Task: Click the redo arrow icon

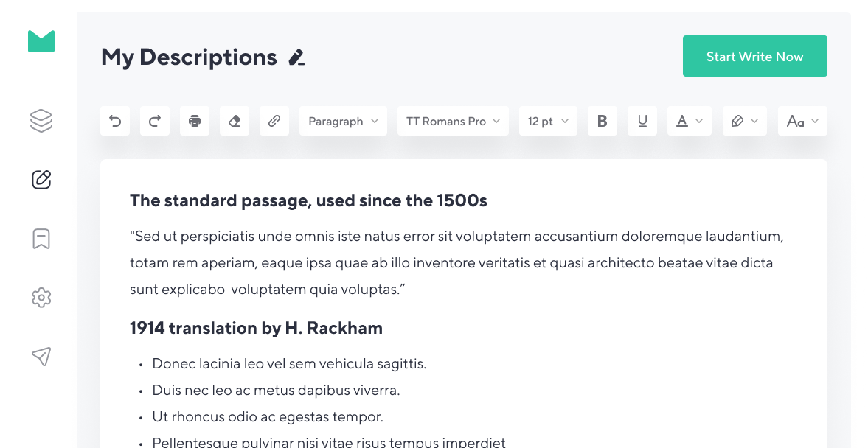Action: (155, 121)
